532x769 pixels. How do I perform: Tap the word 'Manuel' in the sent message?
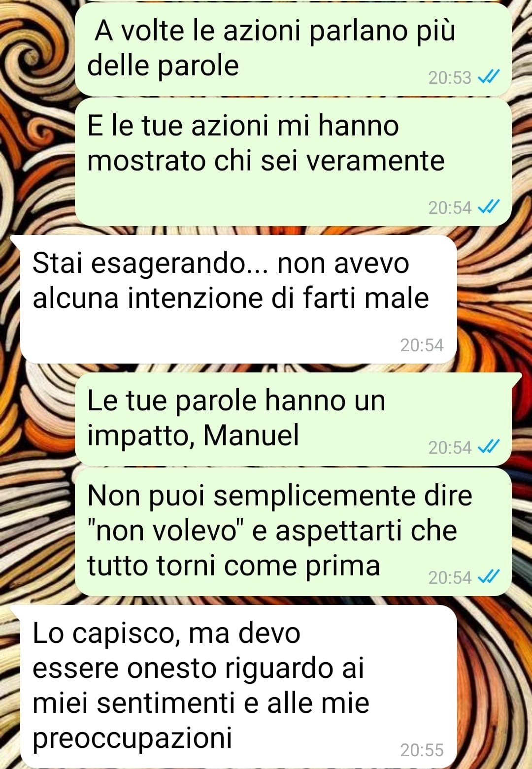(251, 435)
